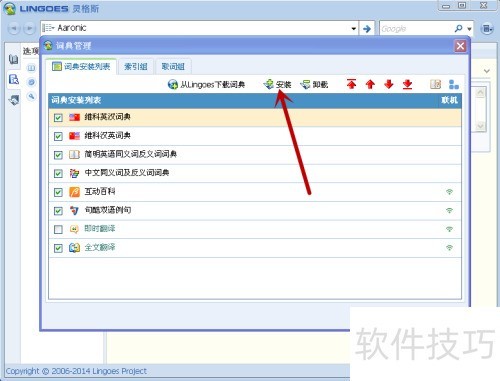Uncheck 中文同义词及反义词词典 checkbox
The image size is (500, 381).
coord(58,174)
